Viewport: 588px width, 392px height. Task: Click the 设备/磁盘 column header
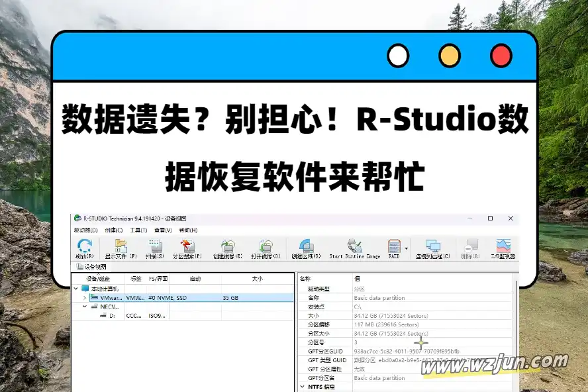click(x=98, y=279)
